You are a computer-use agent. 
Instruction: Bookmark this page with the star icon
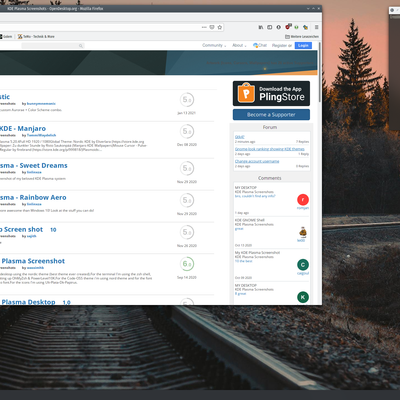[220, 27]
